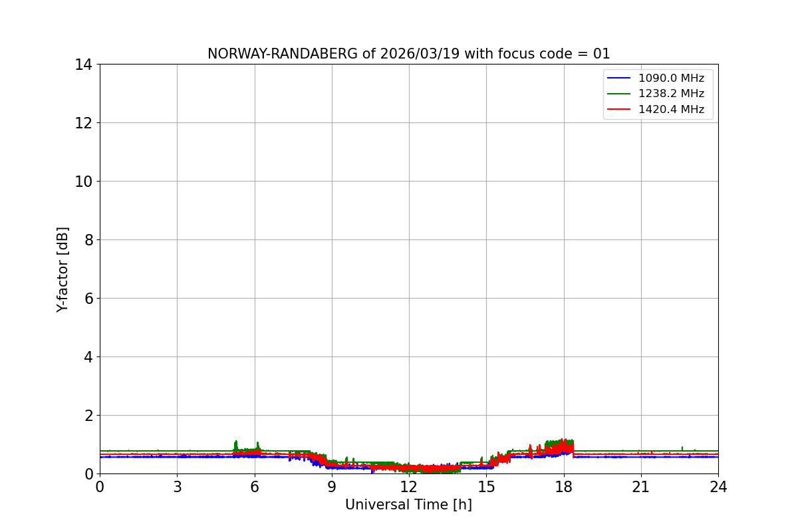Viewport: 798px width, 532px height.
Task: Click the x-axis tick label 21
Action: click(x=641, y=487)
